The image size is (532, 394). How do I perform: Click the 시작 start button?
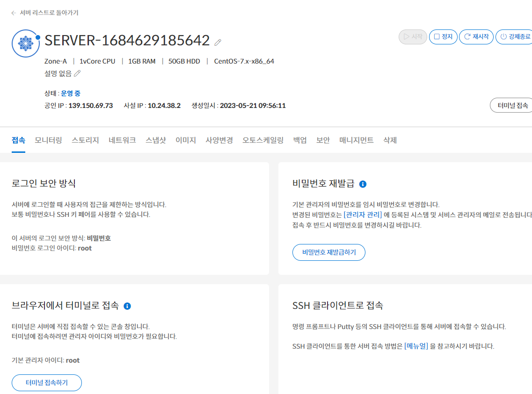point(413,36)
